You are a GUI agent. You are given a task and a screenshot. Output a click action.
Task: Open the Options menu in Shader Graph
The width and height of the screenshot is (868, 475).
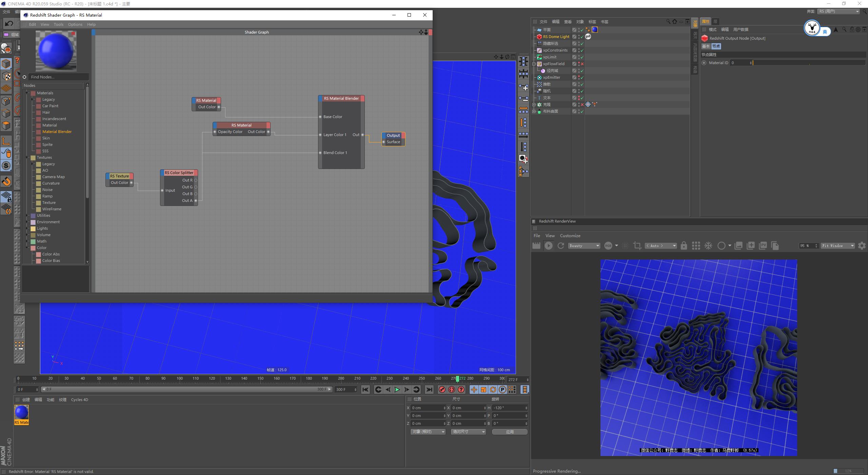coord(75,24)
